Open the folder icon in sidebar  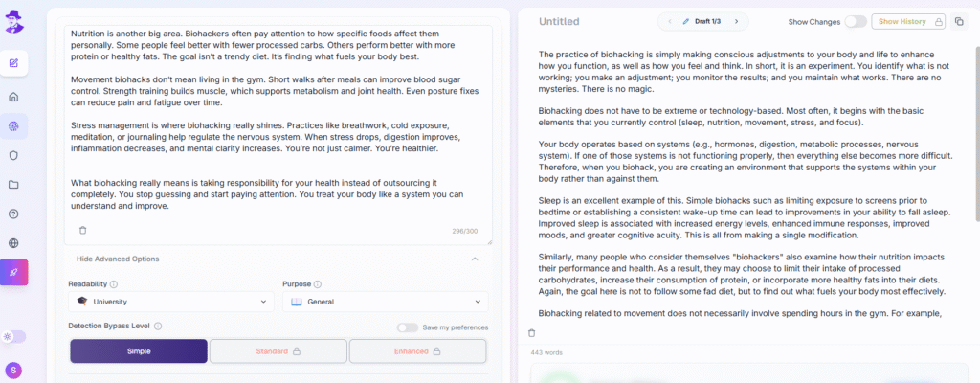coord(14,185)
